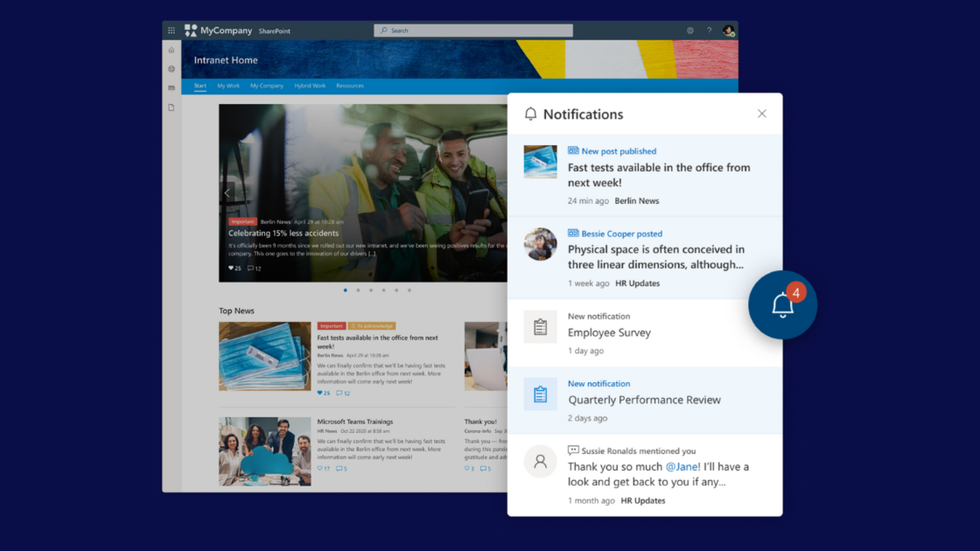This screenshot has height=551, width=980.
Task: Select the second carousel dot
Action: point(358,290)
